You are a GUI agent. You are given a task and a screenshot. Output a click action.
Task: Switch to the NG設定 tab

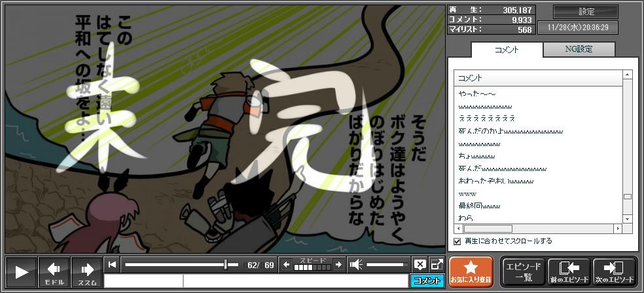point(579,49)
